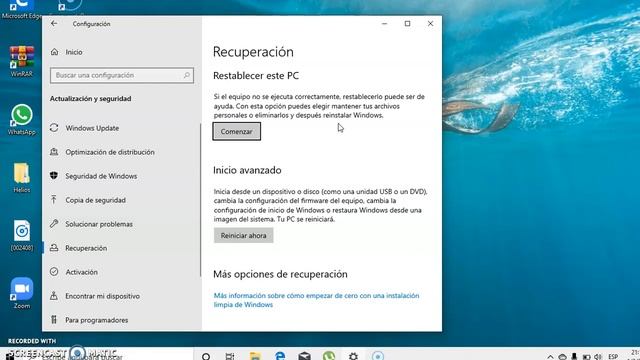Open link about clean Windows installation
Screen dimensions: 640x360
[316, 300]
